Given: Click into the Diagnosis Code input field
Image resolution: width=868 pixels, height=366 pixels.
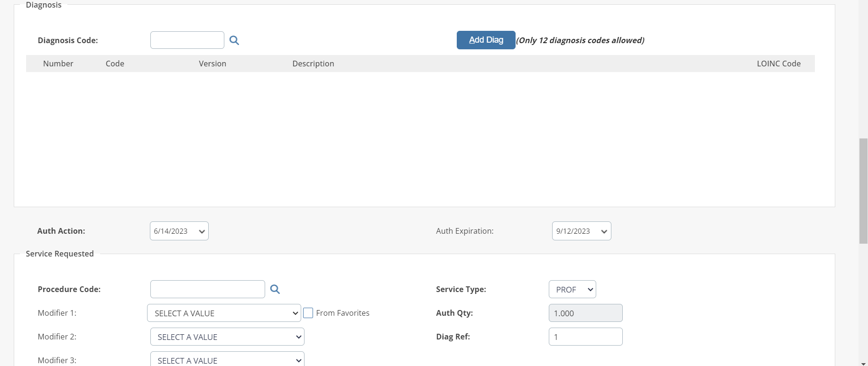Looking at the screenshot, I should (x=187, y=40).
